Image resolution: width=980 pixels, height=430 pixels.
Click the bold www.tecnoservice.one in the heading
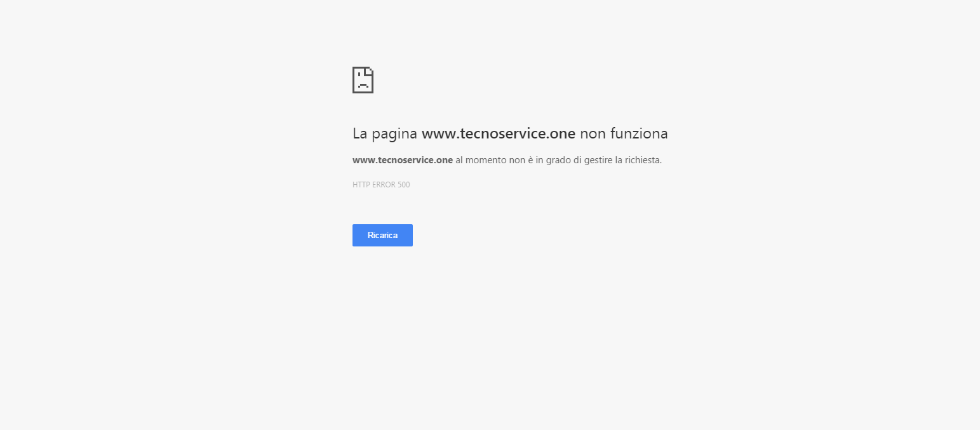(x=499, y=133)
